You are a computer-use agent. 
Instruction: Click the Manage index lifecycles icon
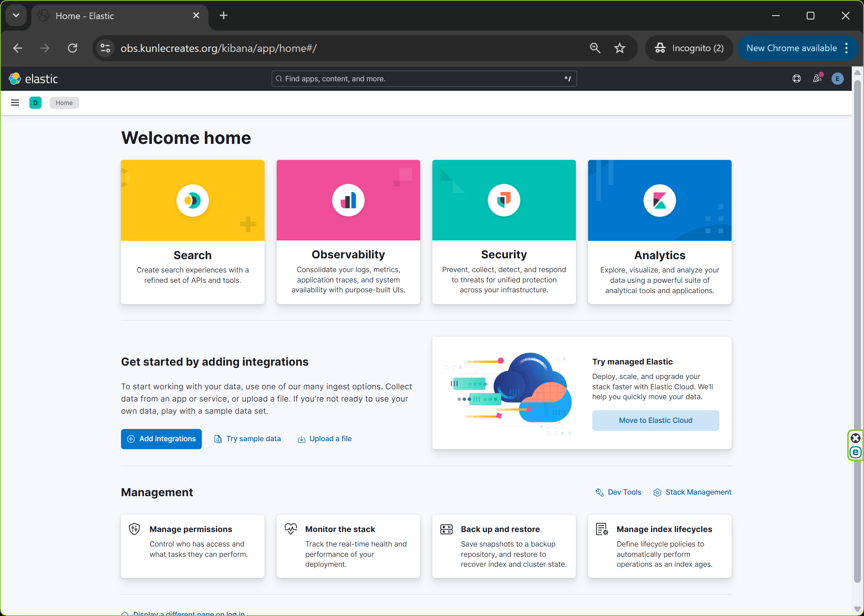coord(602,529)
